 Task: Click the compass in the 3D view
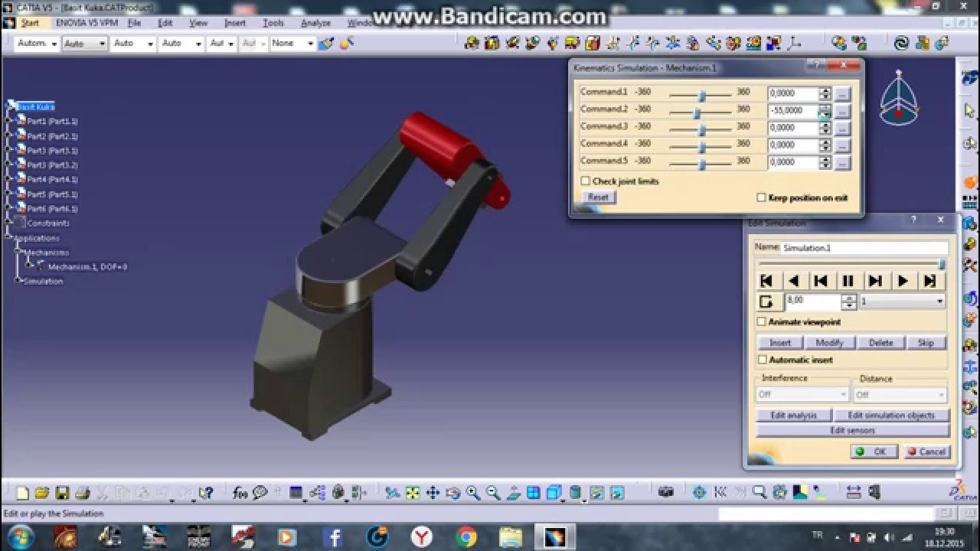(x=899, y=98)
